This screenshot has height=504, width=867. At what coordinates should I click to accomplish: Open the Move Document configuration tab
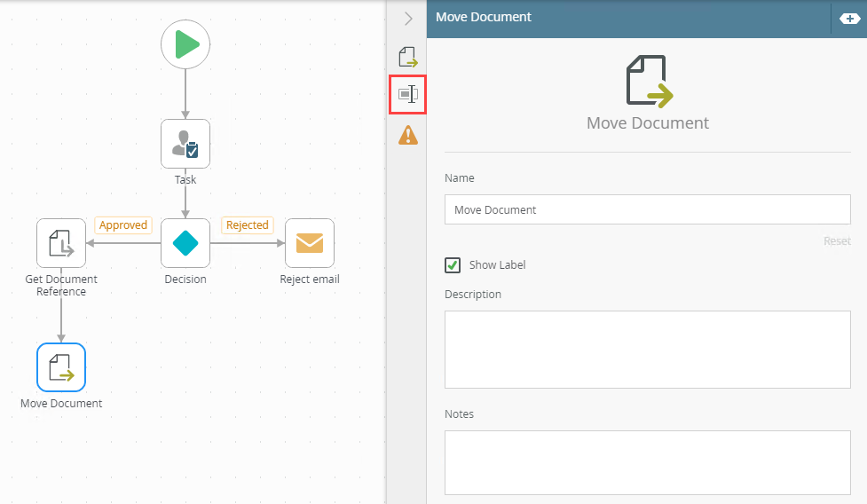(x=408, y=59)
